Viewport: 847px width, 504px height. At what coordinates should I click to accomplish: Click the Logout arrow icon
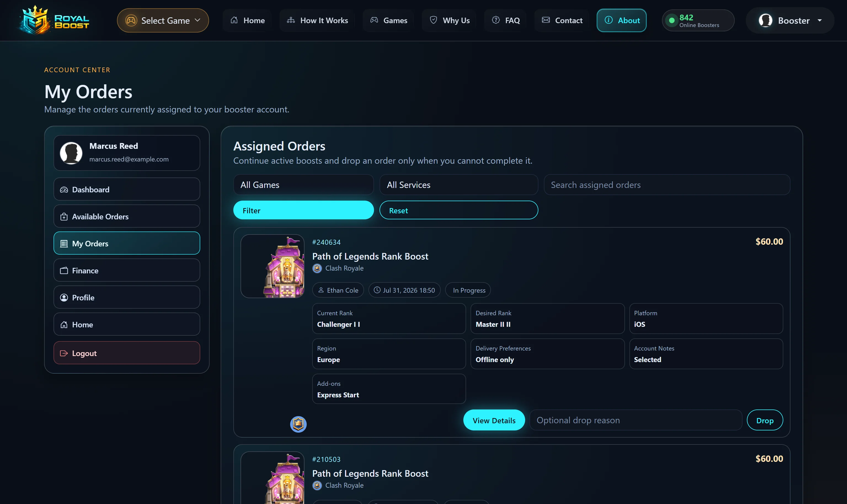[x=64, y=353]
